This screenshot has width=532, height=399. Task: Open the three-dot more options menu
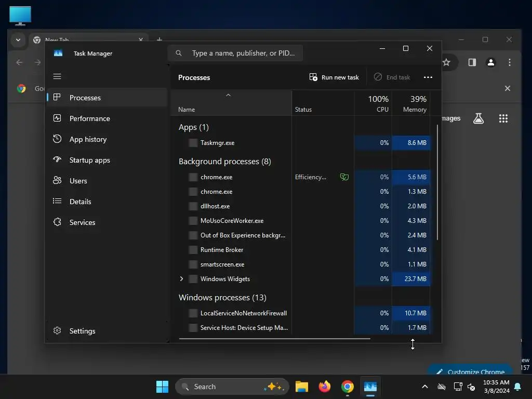pyautogui.click(x=428, y=77)
